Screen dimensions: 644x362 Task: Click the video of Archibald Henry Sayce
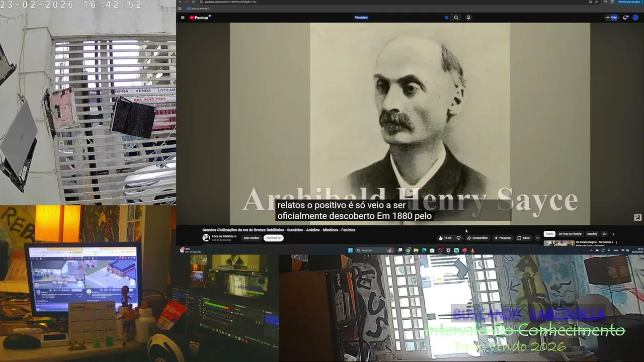[x=410, y=123]
